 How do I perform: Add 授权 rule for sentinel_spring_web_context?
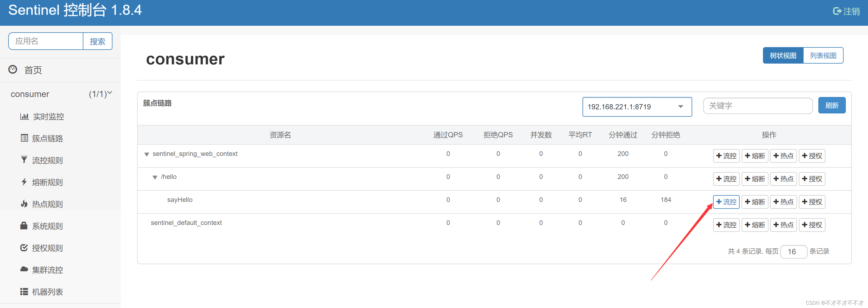click(812, 156)
